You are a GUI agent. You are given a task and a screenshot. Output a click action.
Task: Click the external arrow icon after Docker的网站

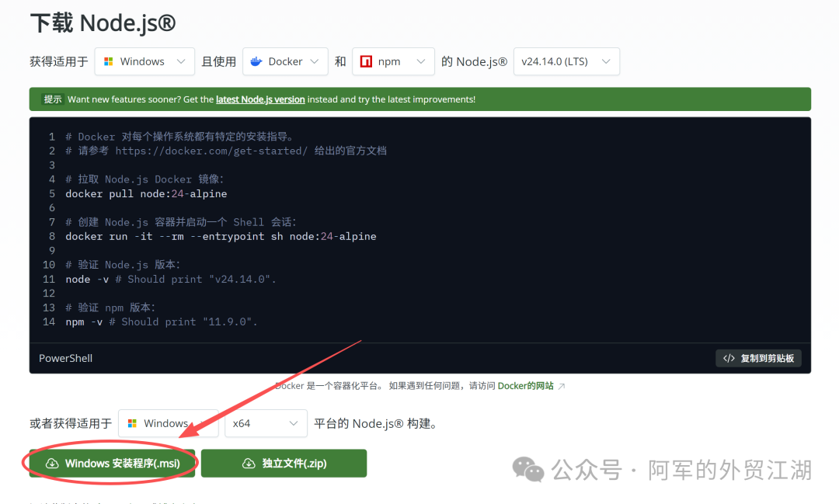[x=562, y=386]
